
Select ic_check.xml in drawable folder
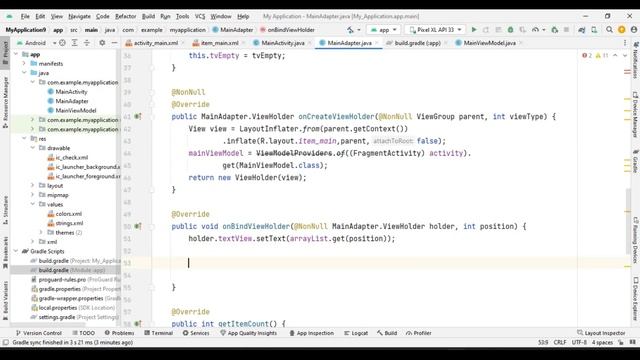tap(72, 157)
